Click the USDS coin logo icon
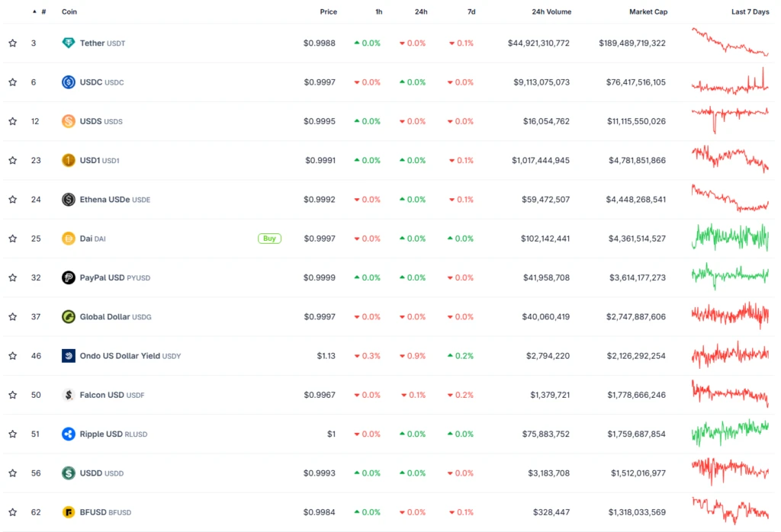The image size is (781, 532). [x=68, y=121]
